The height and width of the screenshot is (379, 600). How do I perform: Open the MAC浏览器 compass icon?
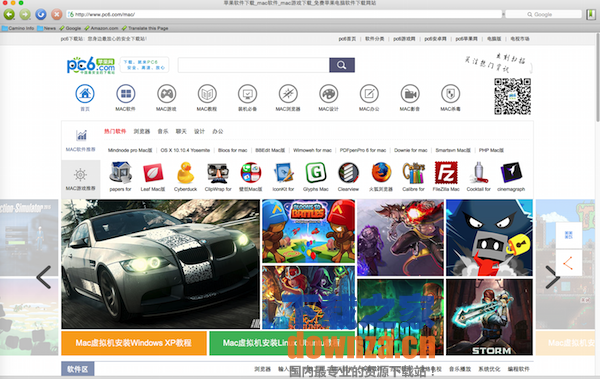pyautogui.click(x=288, y=94)
